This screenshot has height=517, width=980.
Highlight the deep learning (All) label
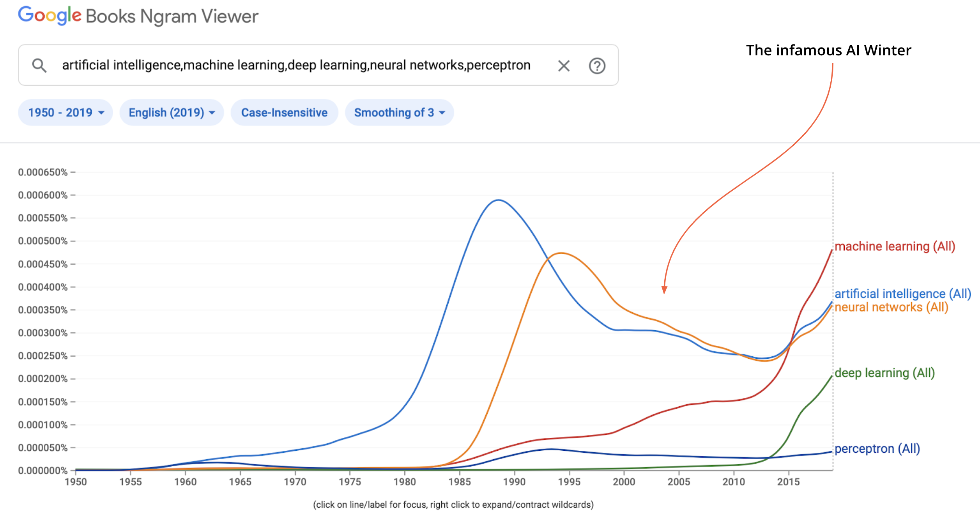pyautogui.click(x=884, y=373)
